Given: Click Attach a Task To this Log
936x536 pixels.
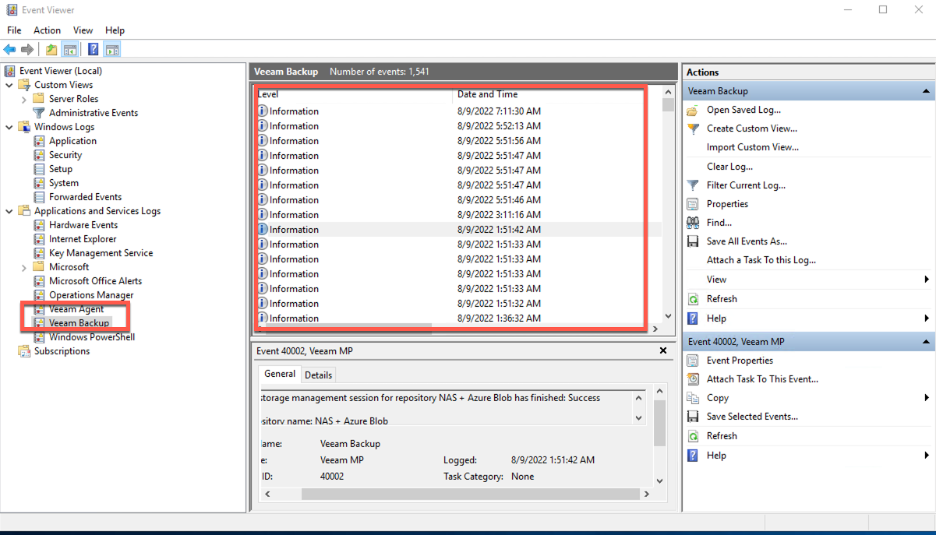Looking at the screenshot, I should coord(761,260).
